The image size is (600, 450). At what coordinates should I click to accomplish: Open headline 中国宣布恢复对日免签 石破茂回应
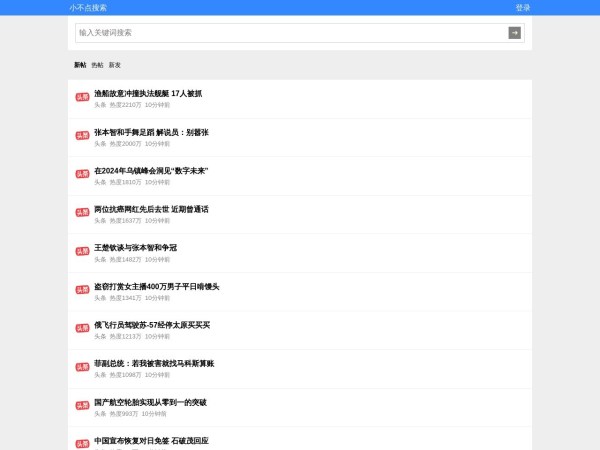[151, 440]
